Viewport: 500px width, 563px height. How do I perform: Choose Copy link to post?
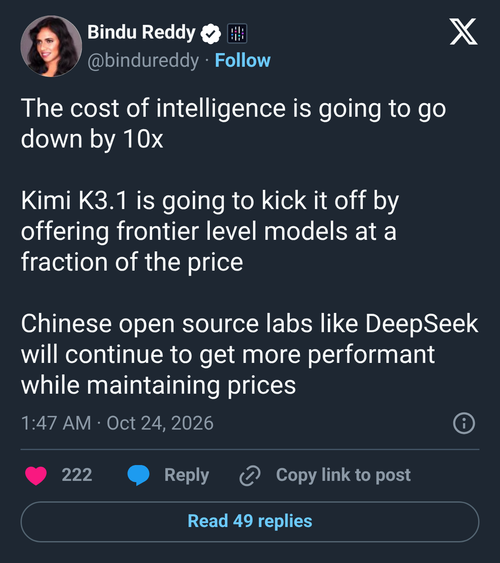point(343,475)
